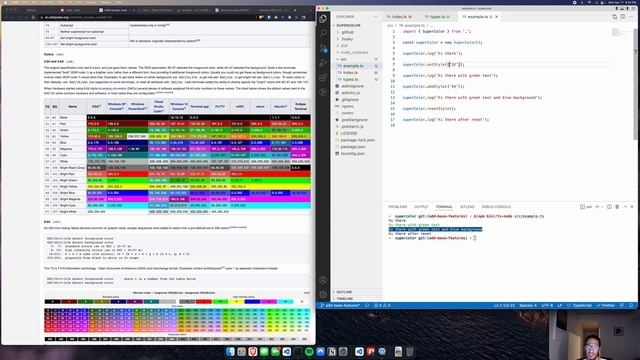The height and width of the screenshot is (360, 640).
Task: Click the Windows 10 Console column header link
Action: 179,107
